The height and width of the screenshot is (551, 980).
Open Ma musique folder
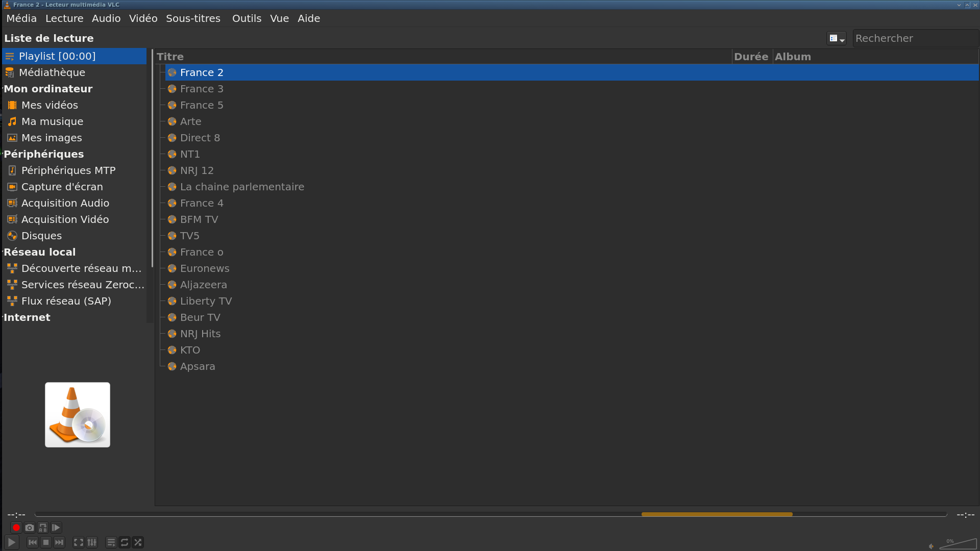tap(75, 121)
